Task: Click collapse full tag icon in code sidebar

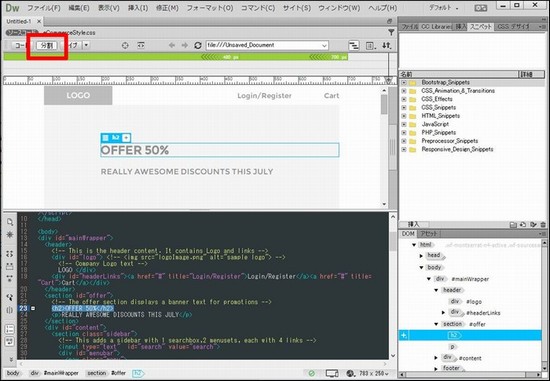Action: [10, 254]
